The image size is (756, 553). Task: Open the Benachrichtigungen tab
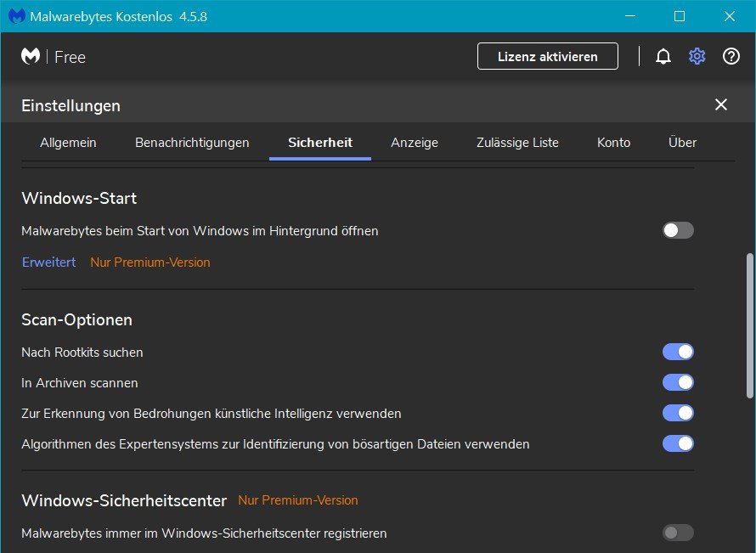click(x=192, y=143)
